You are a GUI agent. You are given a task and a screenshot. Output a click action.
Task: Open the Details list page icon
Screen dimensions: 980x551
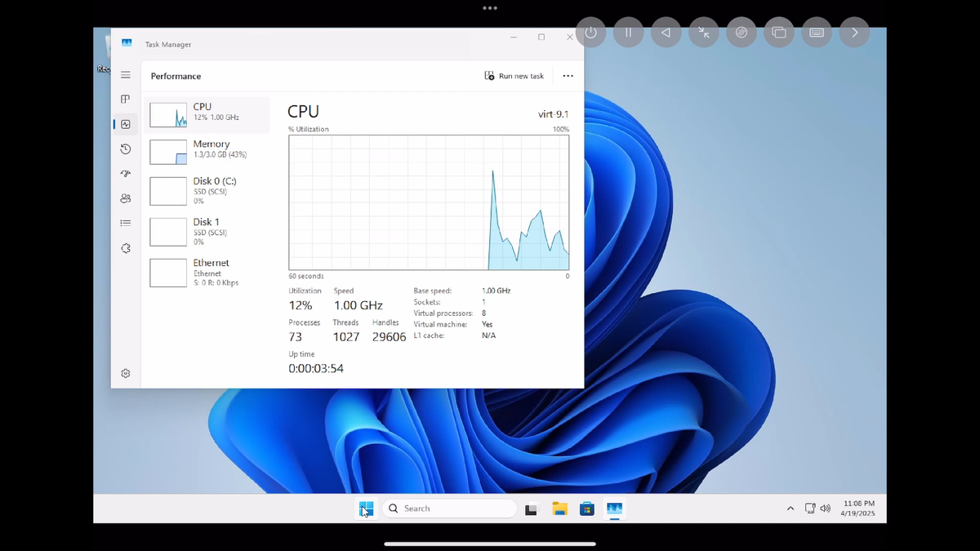(x=125, y=223)
